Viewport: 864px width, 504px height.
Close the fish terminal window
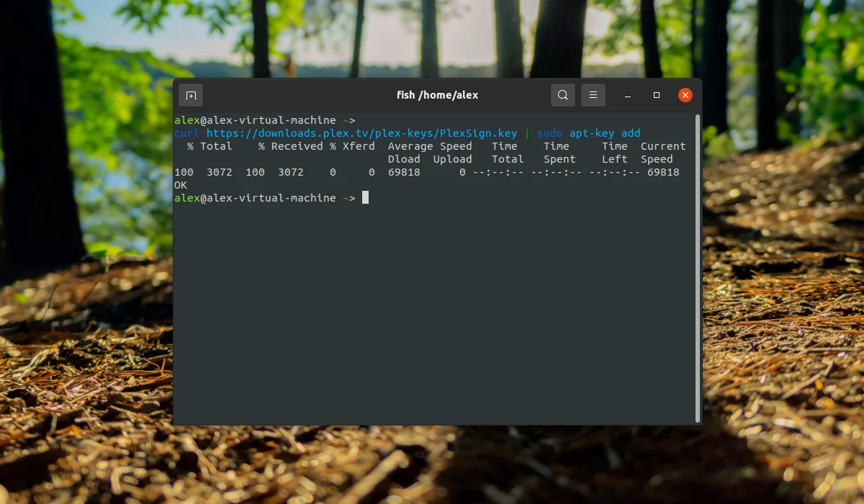[x=685, y=95]
